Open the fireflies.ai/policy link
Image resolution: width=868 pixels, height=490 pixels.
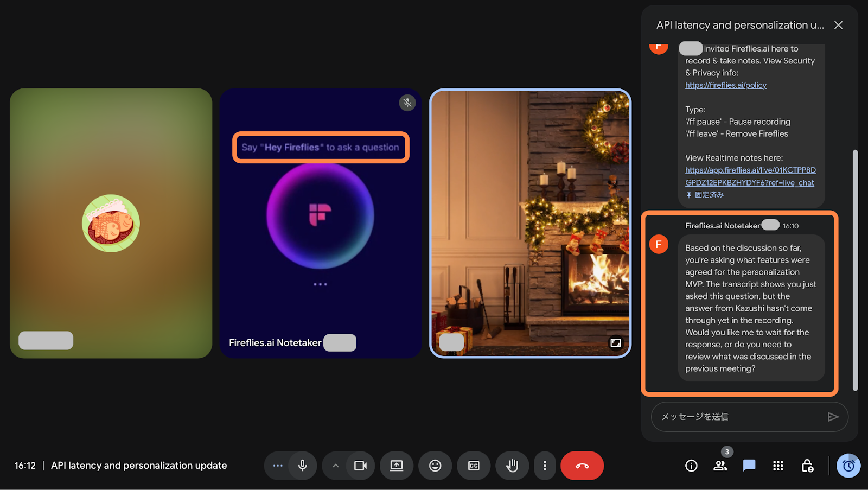[x=725, y=85]
